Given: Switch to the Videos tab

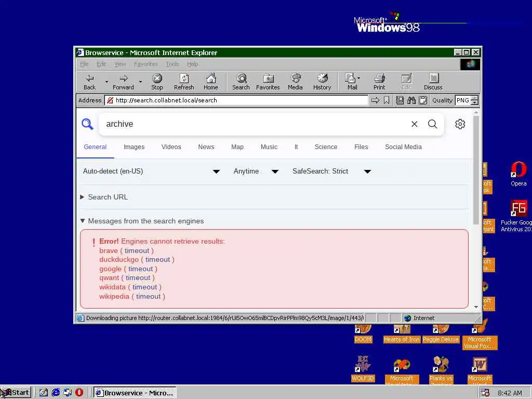Looking at the screenshot, I should coord(171,147).
